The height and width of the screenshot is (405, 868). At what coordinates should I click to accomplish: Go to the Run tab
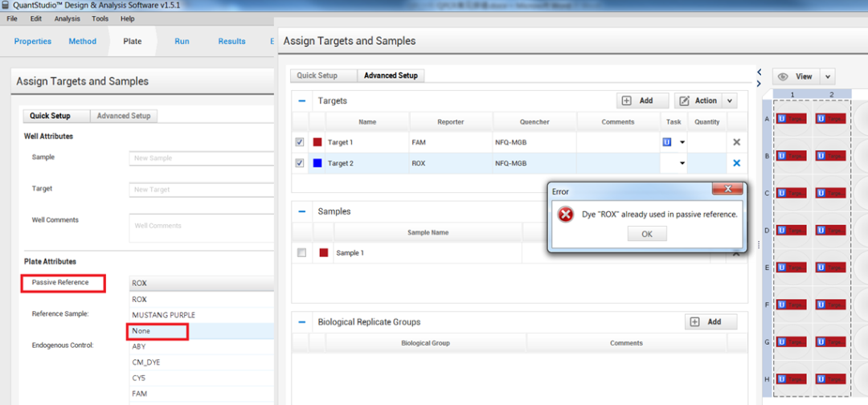(x=182, y=41)
